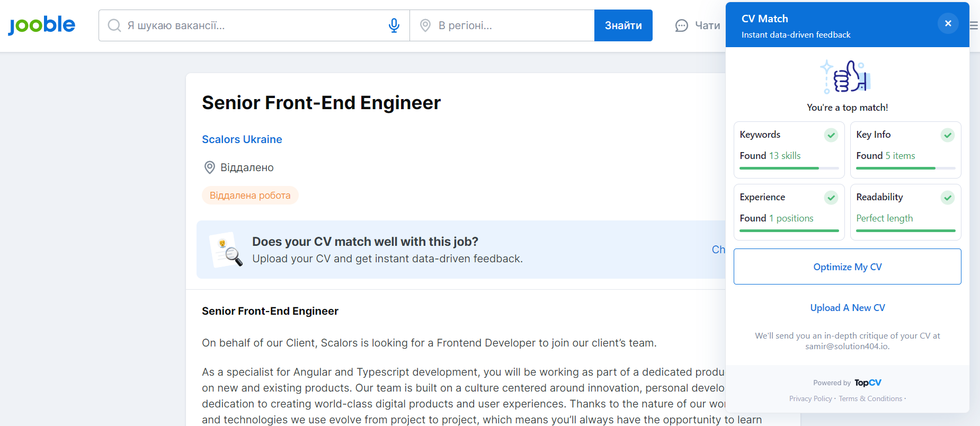Image resolution: width=980 pixels, height=426 pixels.
Task: Click 'Does your CV match well' banner heading
Action: tap(365, 242)
